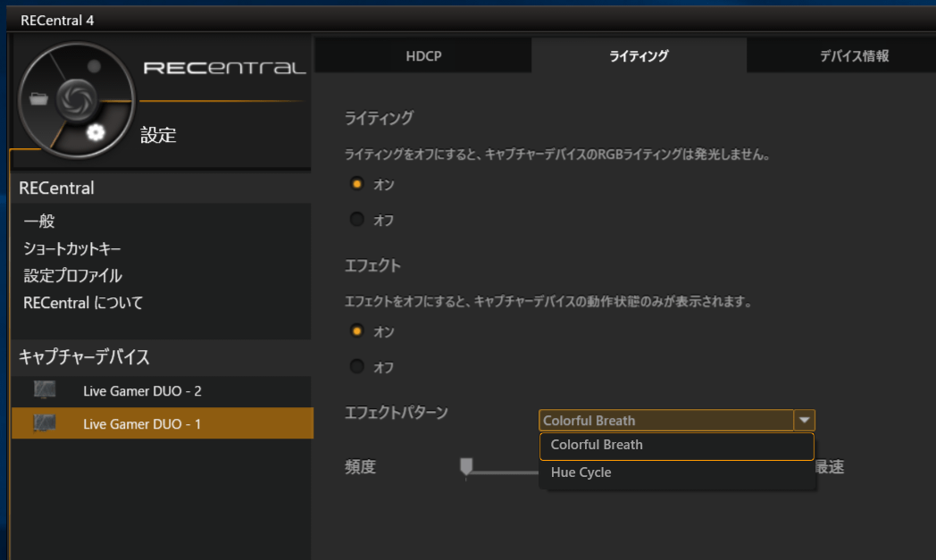This screenshot has width=936, height=560.
Task: Click the エフェクトパターン label
Action: tap(397, 413)
